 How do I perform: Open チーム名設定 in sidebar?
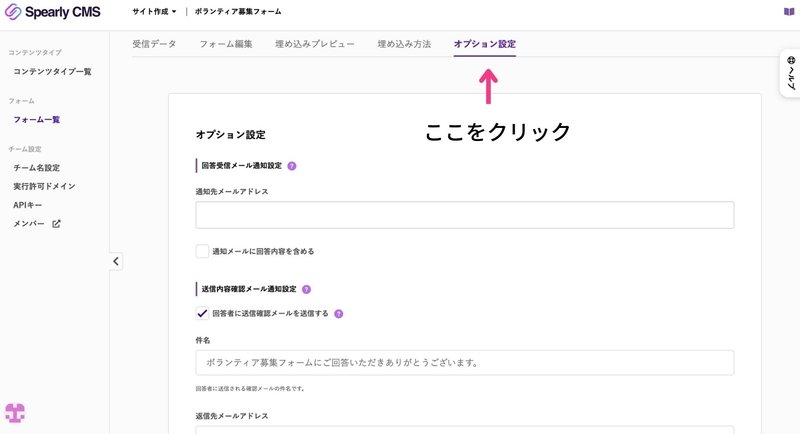(37, 167)
